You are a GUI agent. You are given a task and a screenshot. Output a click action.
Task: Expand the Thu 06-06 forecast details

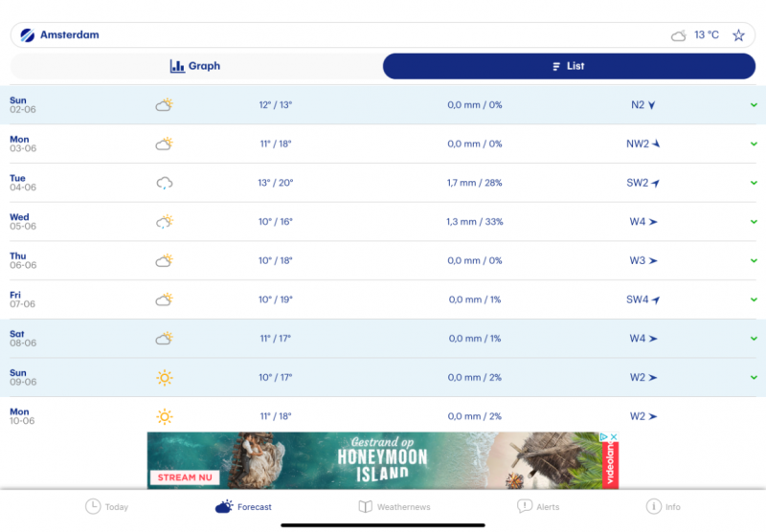[x=755, y=260]
